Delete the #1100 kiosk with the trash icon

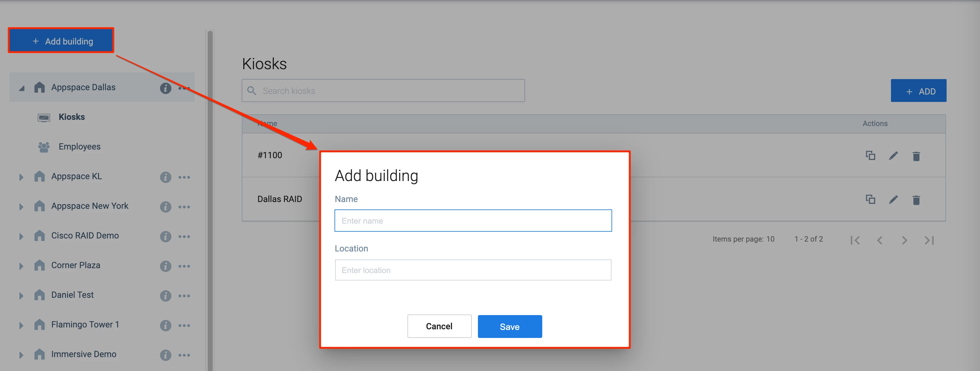(x=916, y=156)
